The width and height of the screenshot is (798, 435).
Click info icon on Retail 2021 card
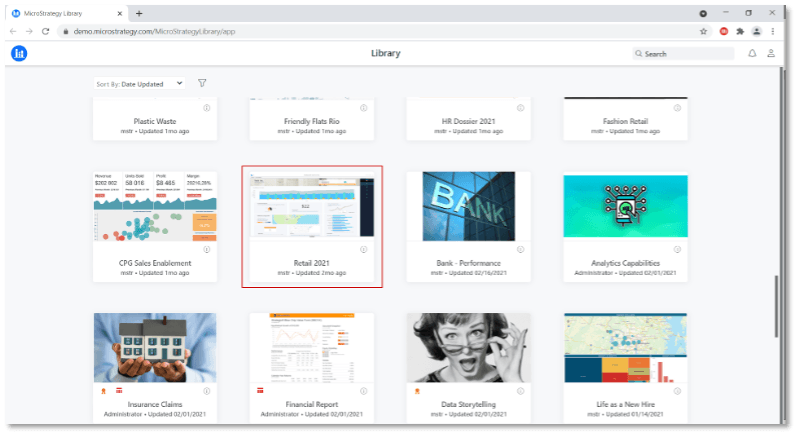click(363, 250)
